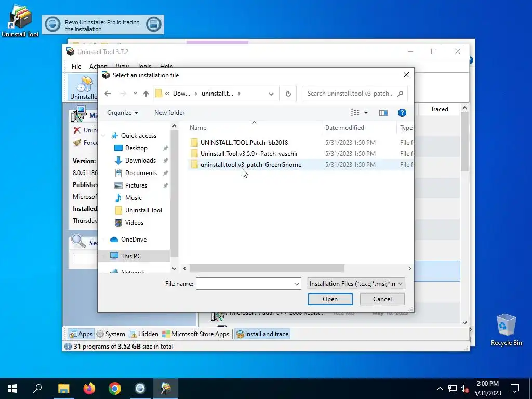The width and height of the screenshot is (532, 399).
Task: Click Open button in dialog
Action: click(x=330, y=299)
